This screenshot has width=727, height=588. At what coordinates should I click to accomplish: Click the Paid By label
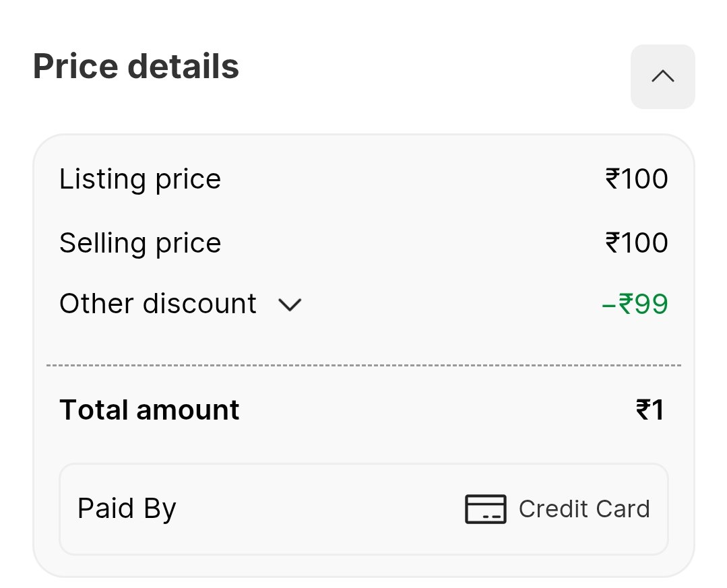pyautogui.click(x=127, y=509)
